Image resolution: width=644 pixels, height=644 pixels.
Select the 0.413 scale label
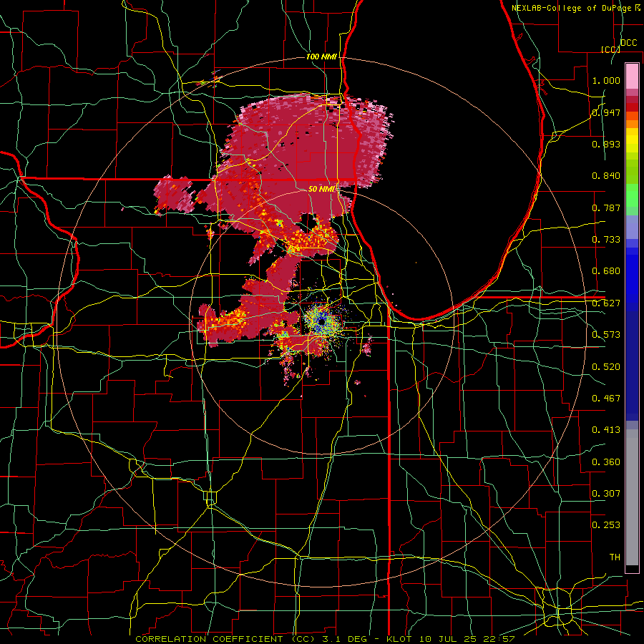pos(606,430)
